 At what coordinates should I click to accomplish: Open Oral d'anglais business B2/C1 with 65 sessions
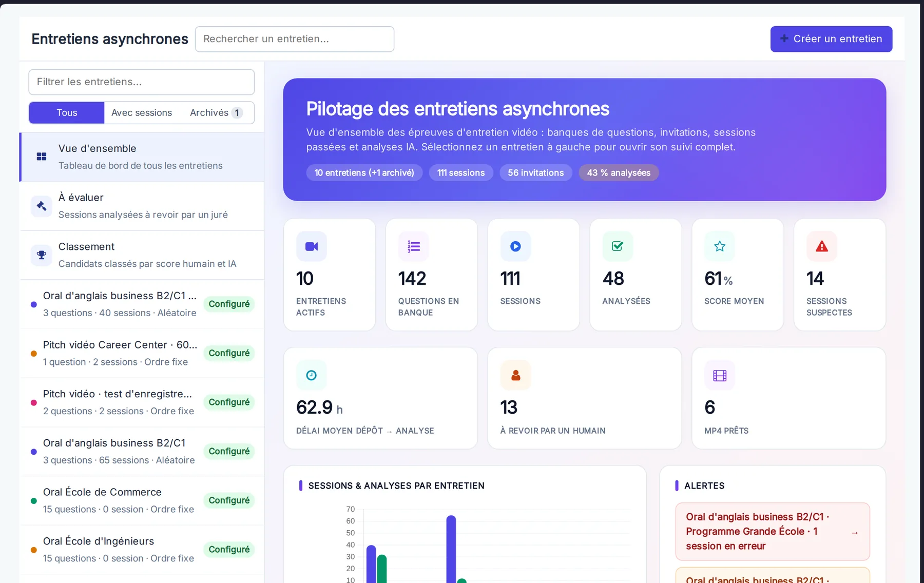click(x=142, y=452)
